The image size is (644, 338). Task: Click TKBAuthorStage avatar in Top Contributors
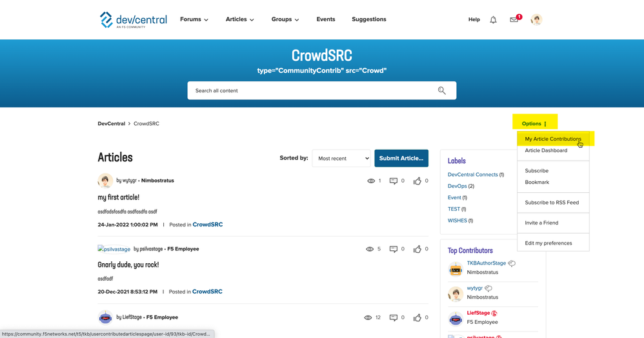tap(456, 269)
